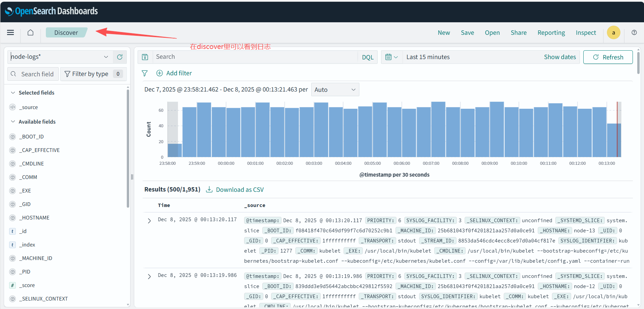Click Save in top menu

point(467,33)
